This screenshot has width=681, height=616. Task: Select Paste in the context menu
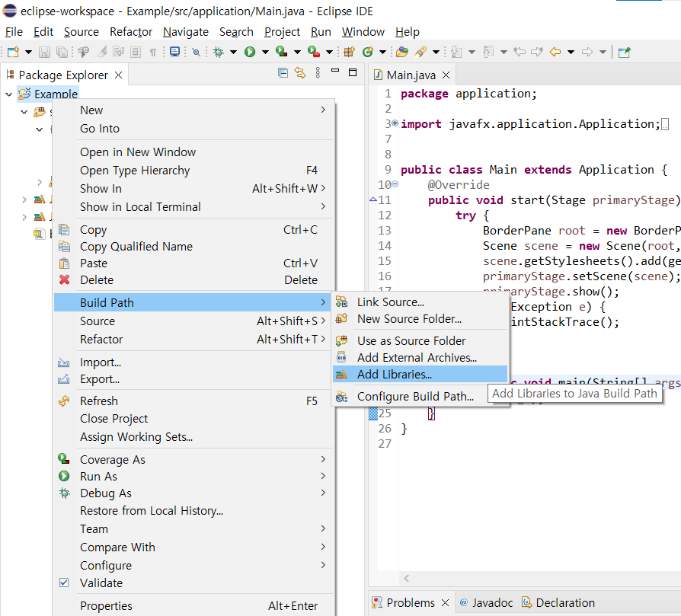click(x=193, y=263)
